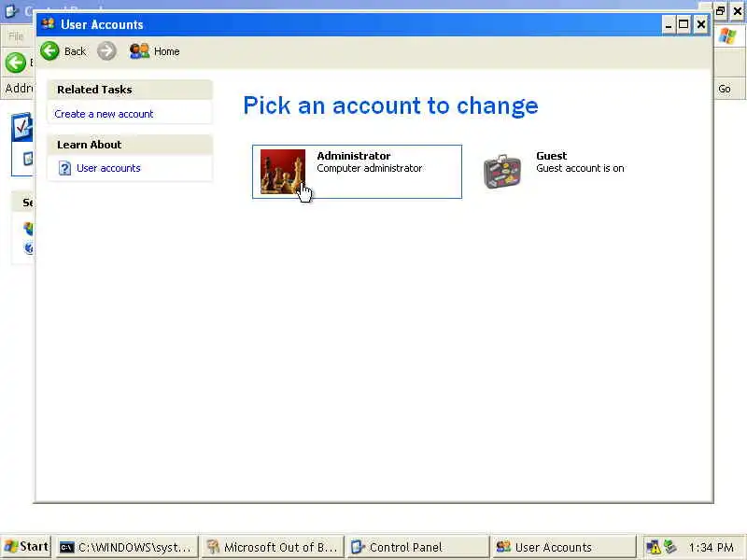This screenshot has width=747, height=560.
Task: Click Pick an account to change heading
Action: click(x=390, y=105)
